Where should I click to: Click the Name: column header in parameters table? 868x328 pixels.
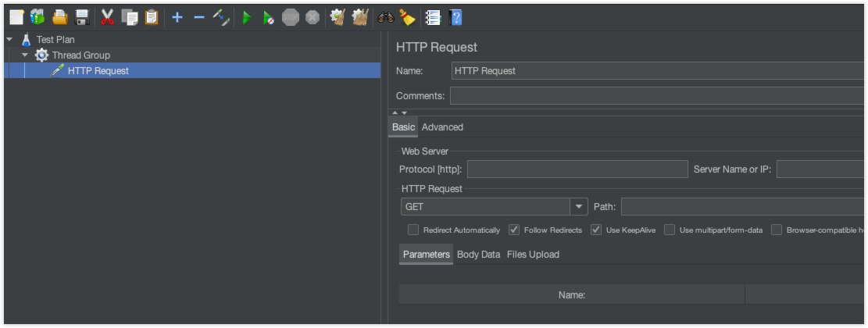(x=572, y=295)
